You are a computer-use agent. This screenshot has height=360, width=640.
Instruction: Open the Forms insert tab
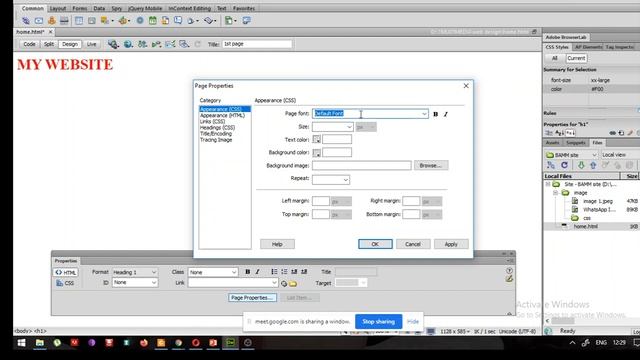[x=80, y=8]
